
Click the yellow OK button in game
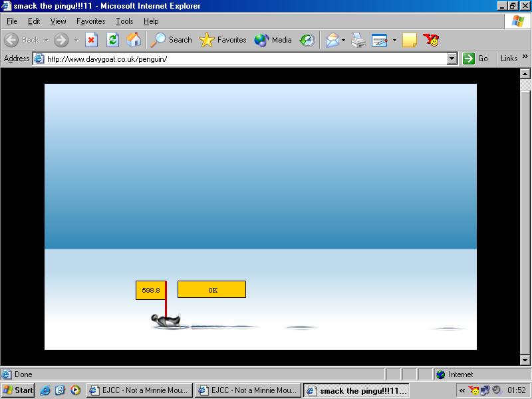211,289
